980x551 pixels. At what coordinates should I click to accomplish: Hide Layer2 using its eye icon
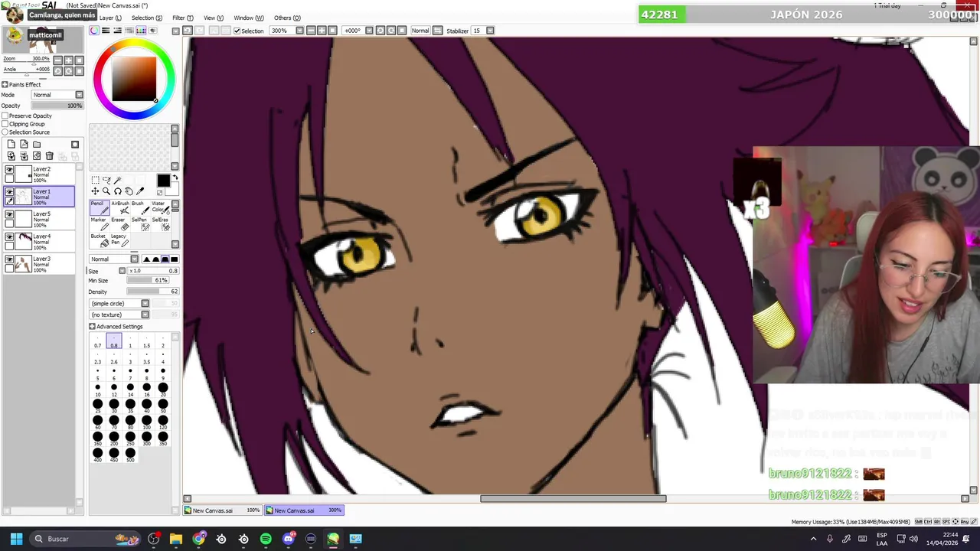9,170
